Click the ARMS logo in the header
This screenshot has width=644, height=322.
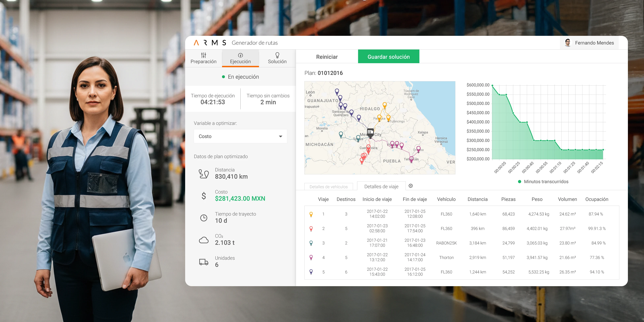point(210,43)
